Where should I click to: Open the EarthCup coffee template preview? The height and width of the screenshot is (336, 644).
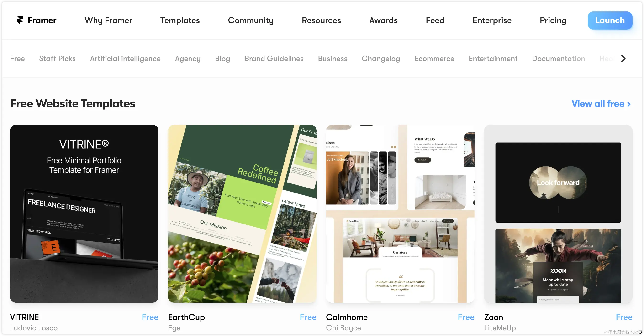coord(242,214)
